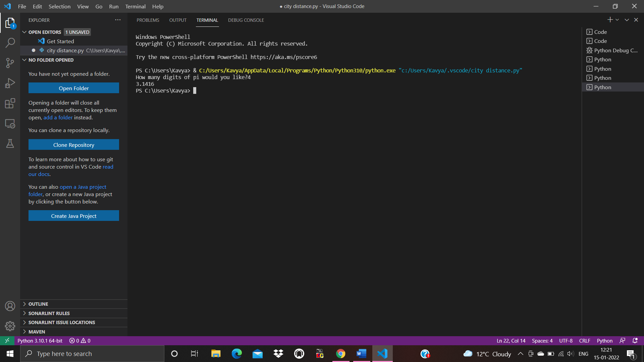Viewport: 644px width, 362px height.
Task: Launch a new terminal with the plus icon
Action: (609, 19)
